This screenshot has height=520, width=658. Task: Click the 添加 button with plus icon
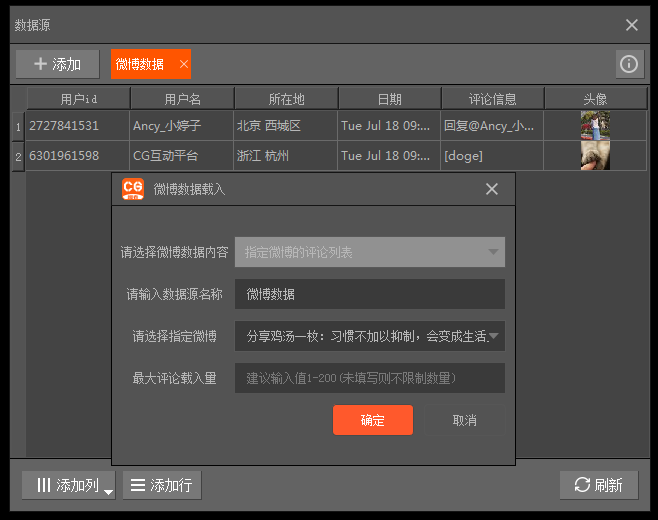coord(57,64)
